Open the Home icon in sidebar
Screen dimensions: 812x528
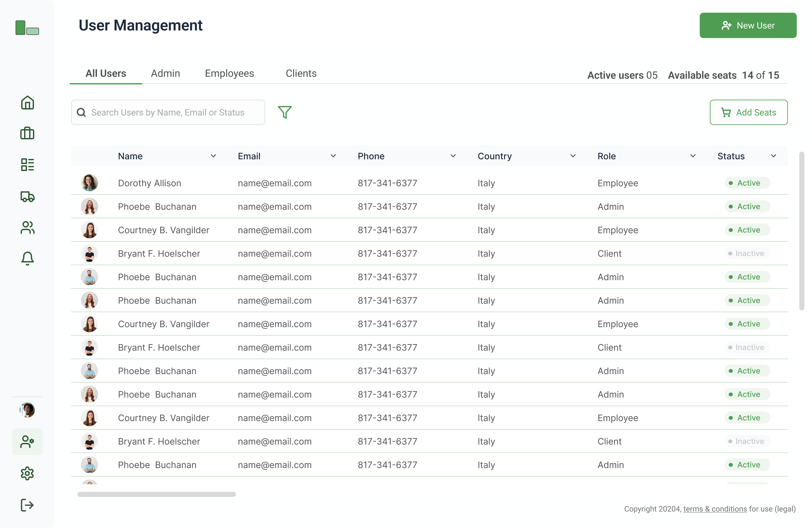pyautogui.click(x=27, y=102)
